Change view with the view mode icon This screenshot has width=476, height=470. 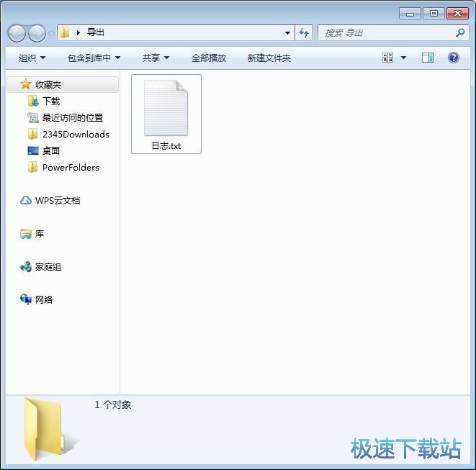pyautogui.click(x=387, y=58)
